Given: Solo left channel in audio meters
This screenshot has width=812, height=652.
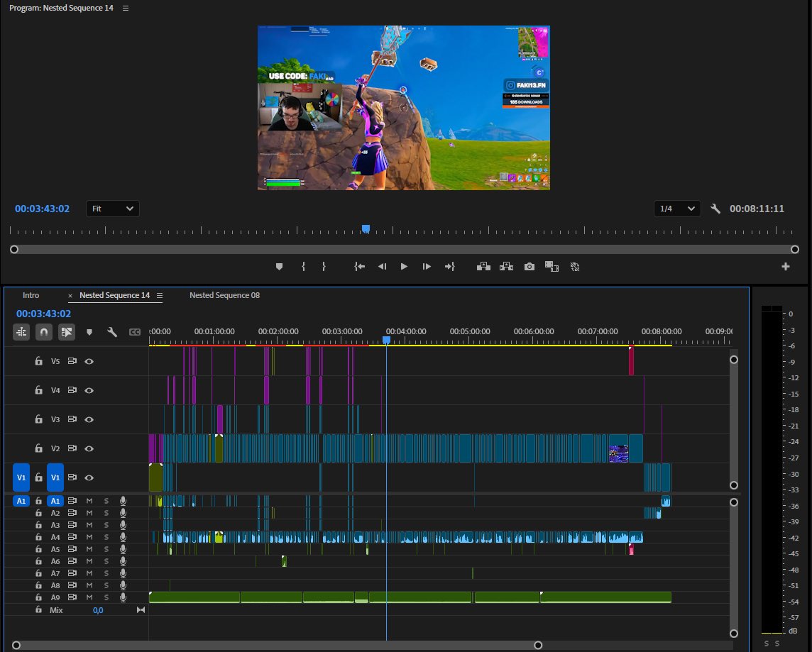Looking at the screenshot, I should (x=767, y=643).
